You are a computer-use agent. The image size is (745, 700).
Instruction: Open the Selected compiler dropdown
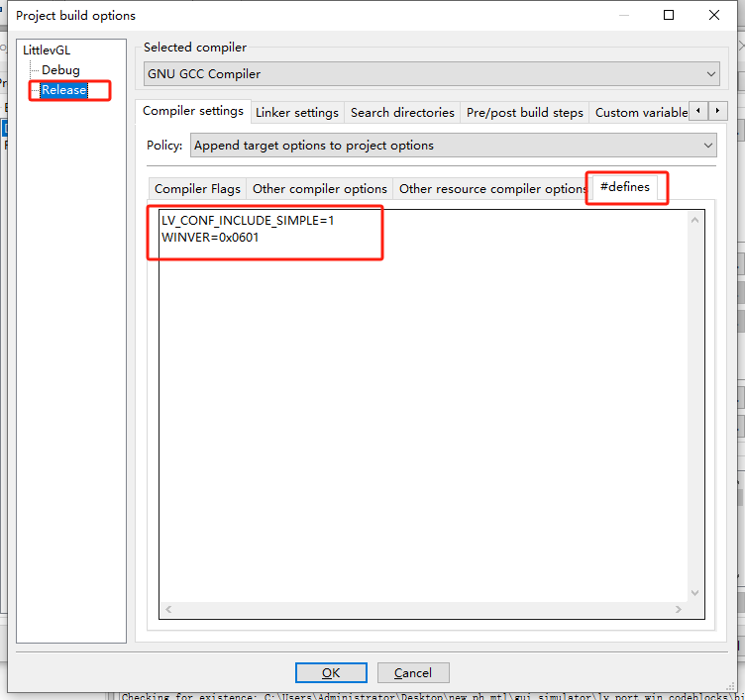click(x=431, y=74)
